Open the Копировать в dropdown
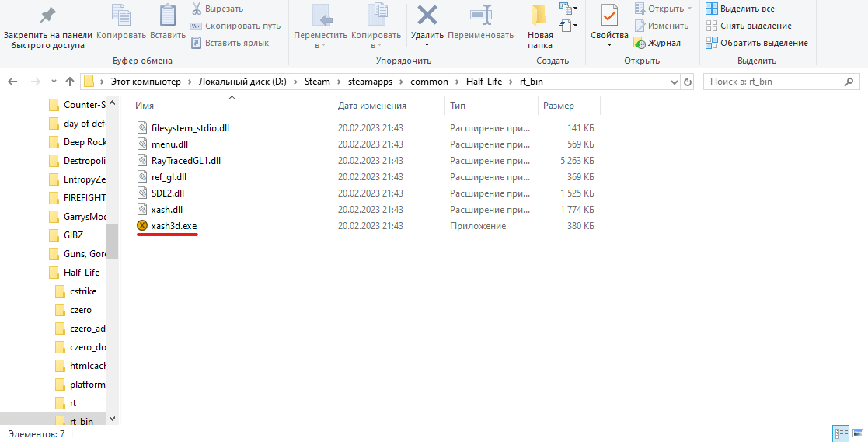Viewport: 868px width, 442px height. click(x=376, y=26)
